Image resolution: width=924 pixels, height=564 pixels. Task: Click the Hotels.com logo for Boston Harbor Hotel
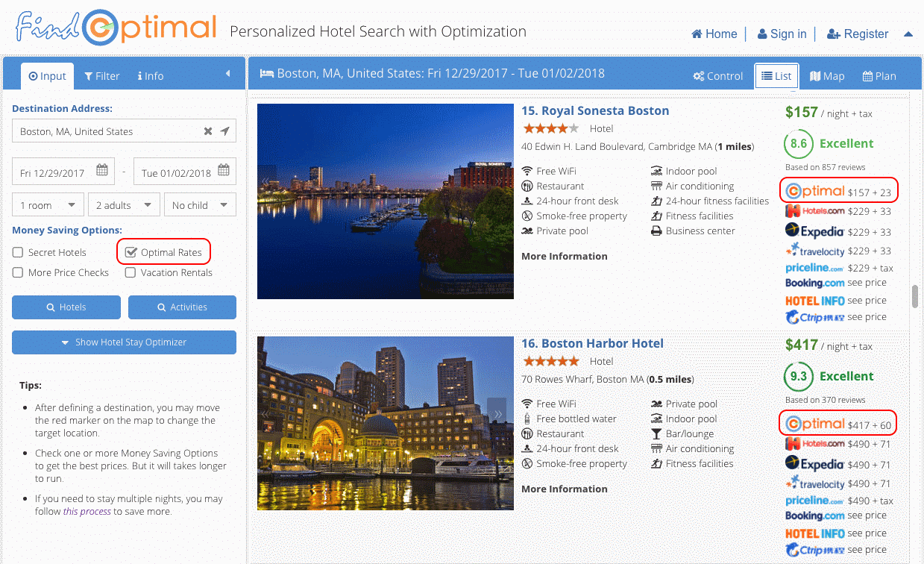click(815, 444)
